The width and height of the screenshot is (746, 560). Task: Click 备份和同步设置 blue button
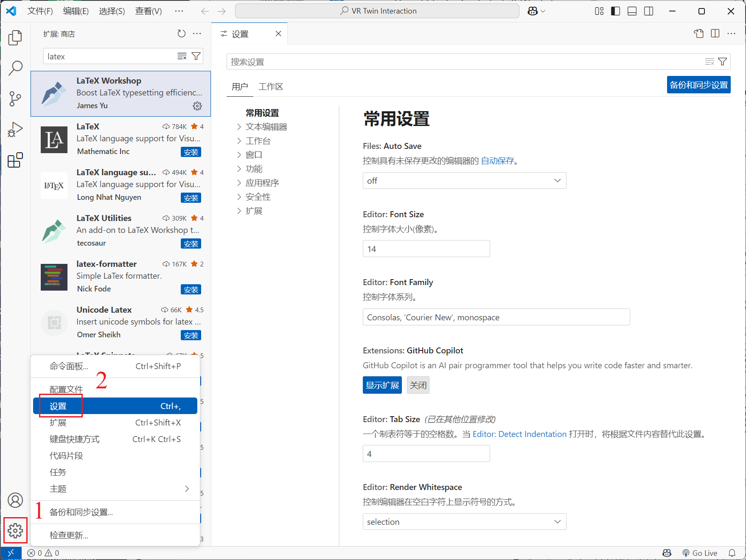point(699,85)
